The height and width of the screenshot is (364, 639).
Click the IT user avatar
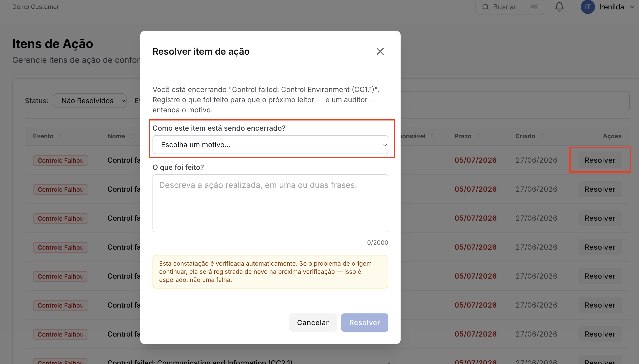(587, 7)
